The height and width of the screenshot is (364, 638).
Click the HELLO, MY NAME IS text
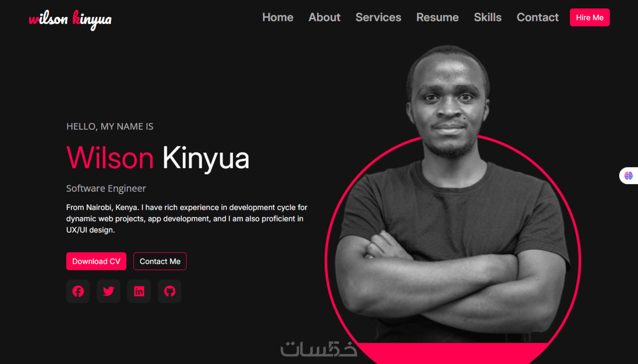click(x=110, y=126)
